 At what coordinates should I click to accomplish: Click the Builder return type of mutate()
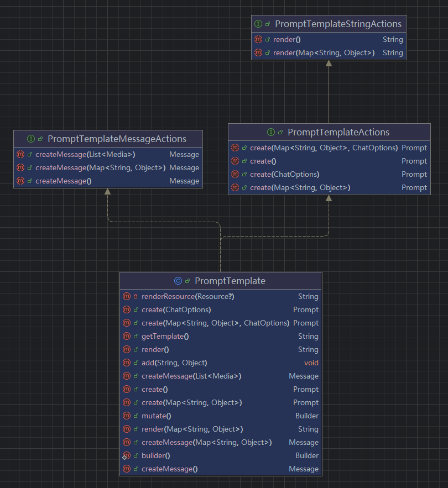pos(306,416)
